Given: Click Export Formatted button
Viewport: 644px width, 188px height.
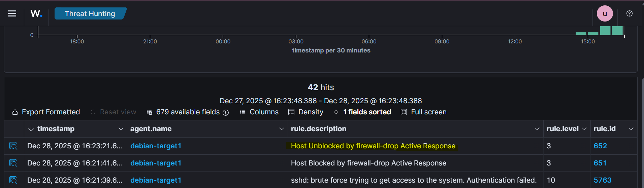Looking at the screenshot, I should [46, 112].
